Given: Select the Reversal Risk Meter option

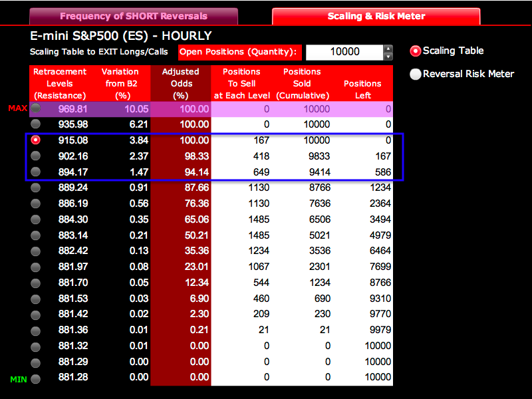Looking at the screenshot, I should pos(416,74).
